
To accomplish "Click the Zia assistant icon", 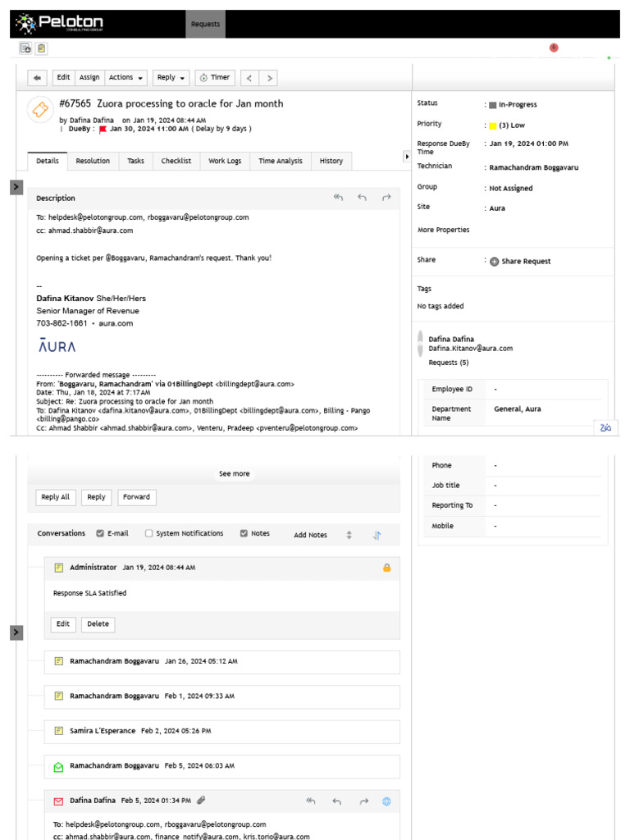I will pyautogui.click(x=605, y=427).
